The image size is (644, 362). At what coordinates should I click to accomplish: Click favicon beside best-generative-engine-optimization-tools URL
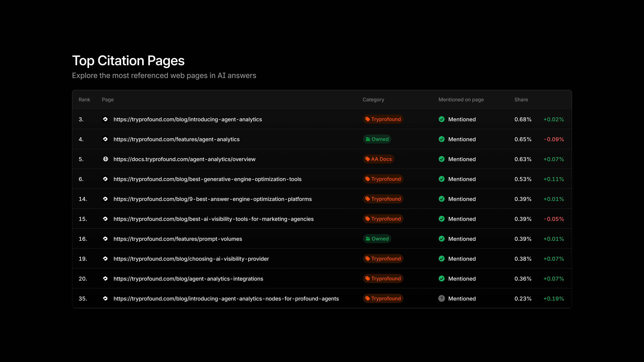tap(105, 179)
